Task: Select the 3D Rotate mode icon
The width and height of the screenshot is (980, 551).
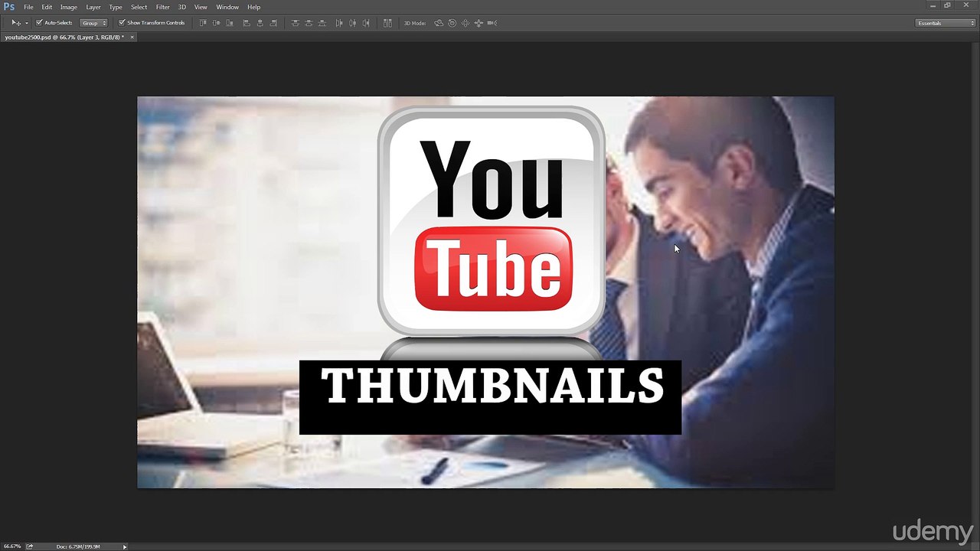Action: pyautogui.click(x=439, y=23)
